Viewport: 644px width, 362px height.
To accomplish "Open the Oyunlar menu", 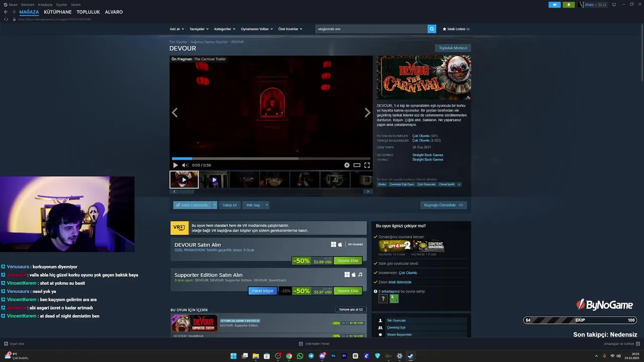I will [61, 5].
